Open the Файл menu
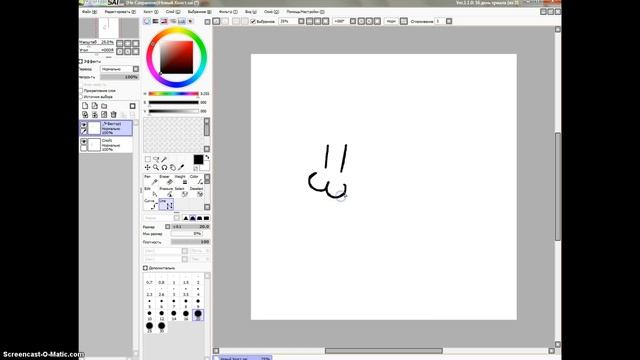This screenshot has height=360, width=640. point(89,12)
